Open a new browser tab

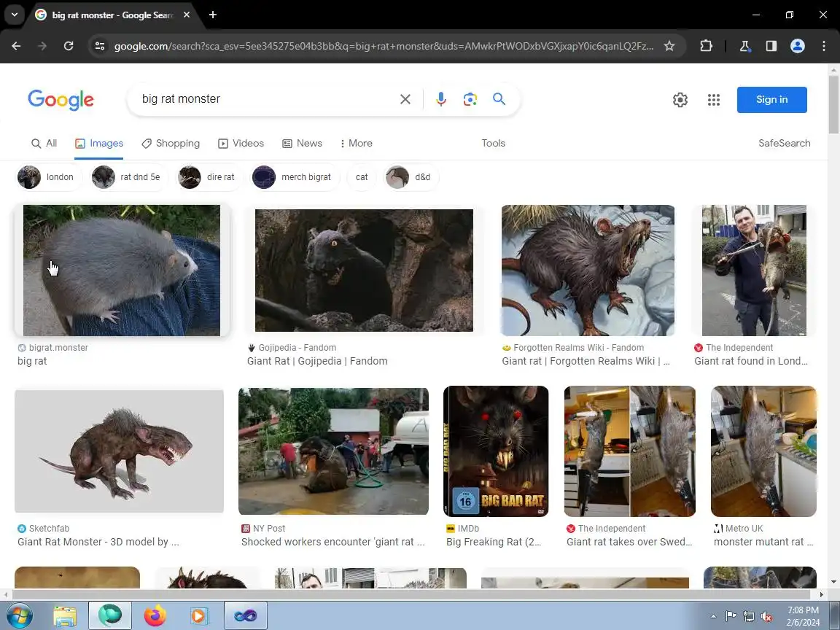point(213,15)
